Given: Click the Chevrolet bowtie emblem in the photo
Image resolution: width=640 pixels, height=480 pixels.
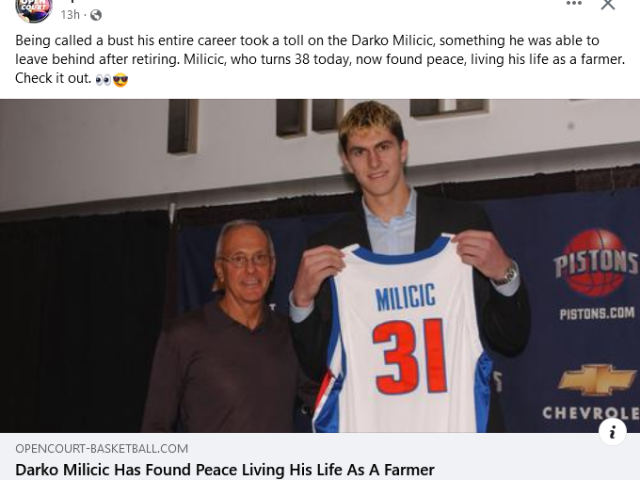Looking at the screenshot, I should tap(596, 380).
